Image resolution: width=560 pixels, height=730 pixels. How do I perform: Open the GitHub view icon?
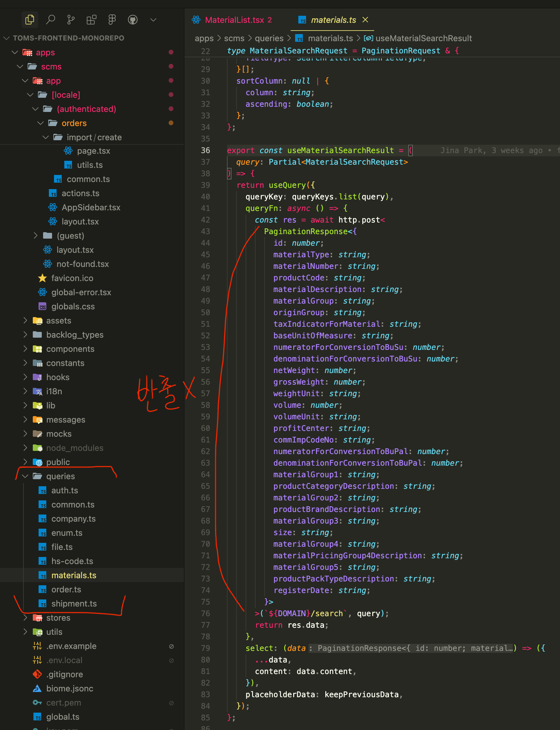(x=133, y=20)
